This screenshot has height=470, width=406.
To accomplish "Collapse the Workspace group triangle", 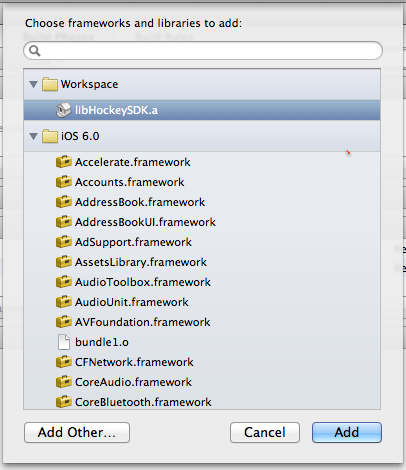I will [x=33, y=84].
